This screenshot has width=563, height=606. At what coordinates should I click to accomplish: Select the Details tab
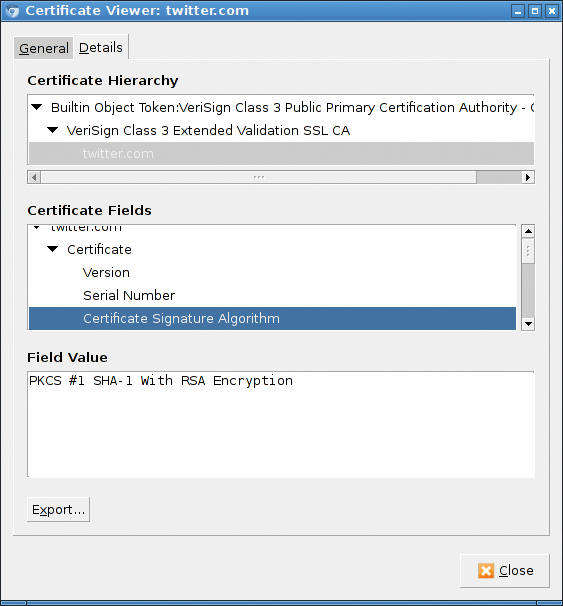coord(100,48)
